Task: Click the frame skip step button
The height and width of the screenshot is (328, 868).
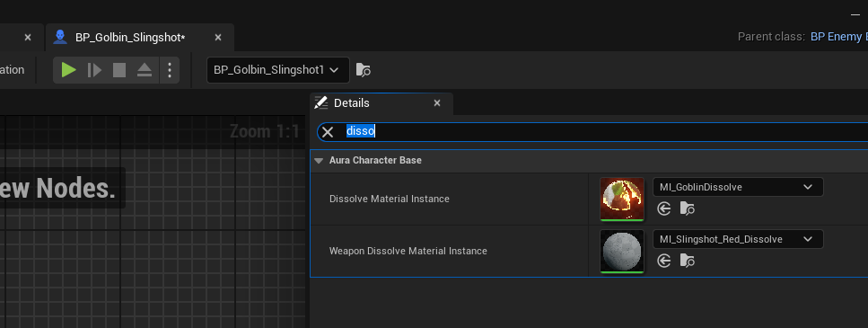Action: point(94,70)
